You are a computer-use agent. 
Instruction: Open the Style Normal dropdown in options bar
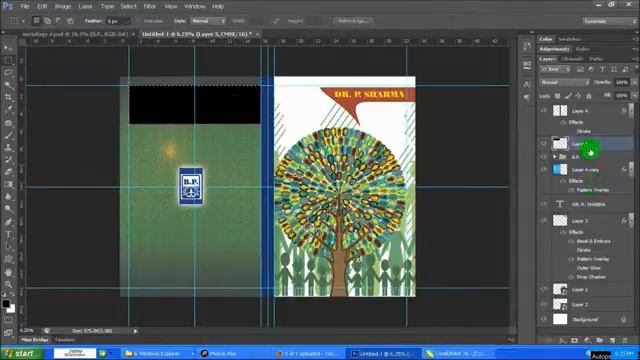[208, 20]
